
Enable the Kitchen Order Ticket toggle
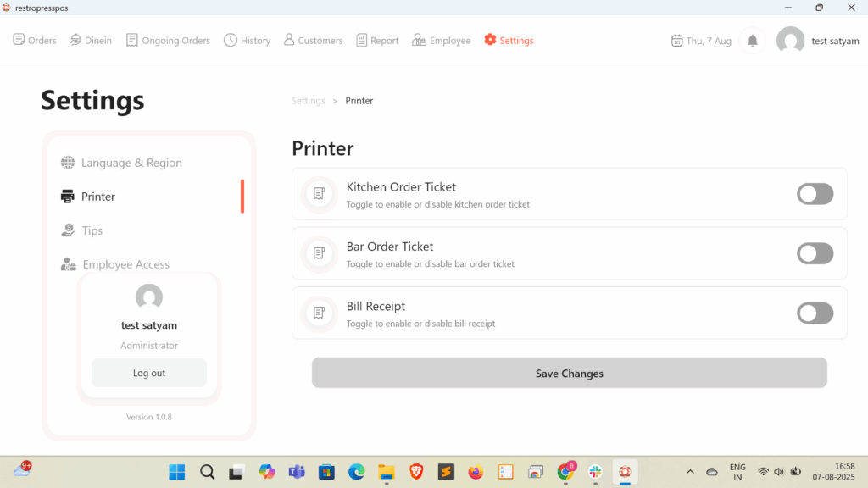815,194
